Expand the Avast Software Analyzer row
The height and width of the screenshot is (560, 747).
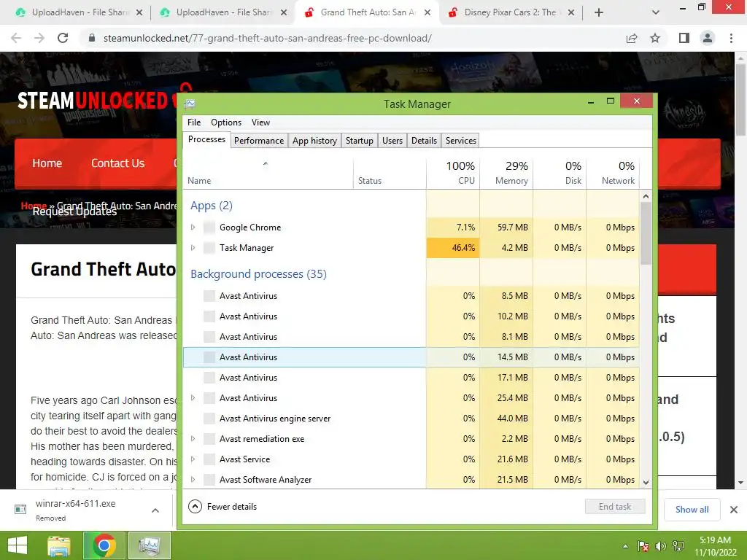tap(193, 480)
